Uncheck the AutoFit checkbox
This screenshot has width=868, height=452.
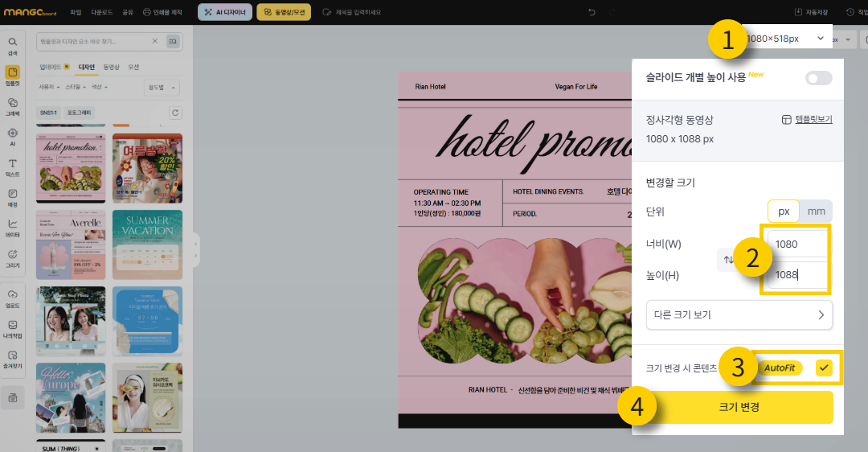[x=824, y=368]
